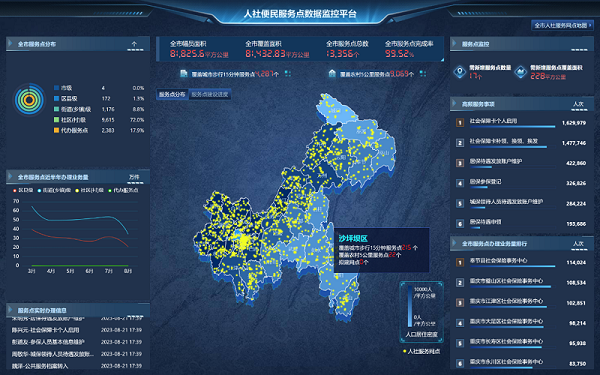This screenshot has height=375, width=600.
Task: Switch to the 服务点建设进度 tab
Action: (210, 94)
